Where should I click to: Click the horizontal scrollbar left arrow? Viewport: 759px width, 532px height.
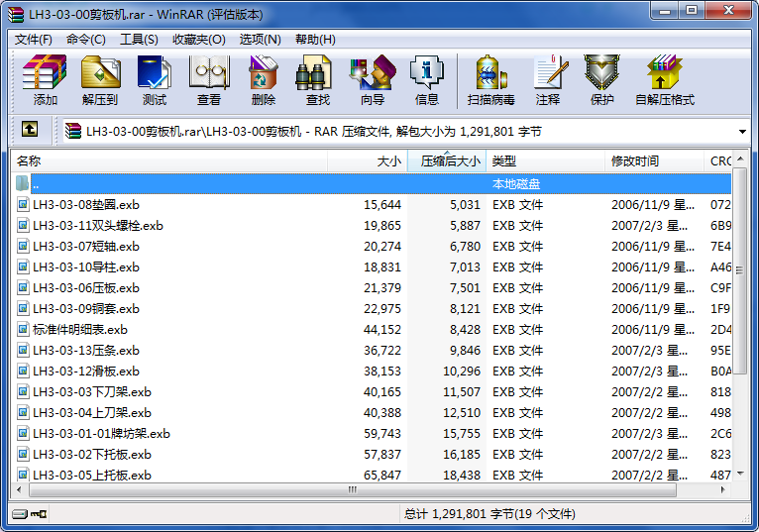point(19,489)
